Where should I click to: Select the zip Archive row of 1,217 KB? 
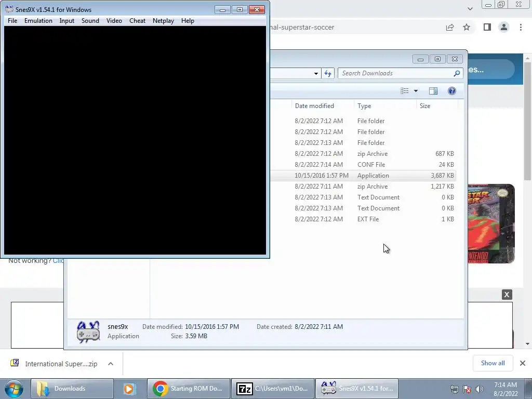coord(363,187)
